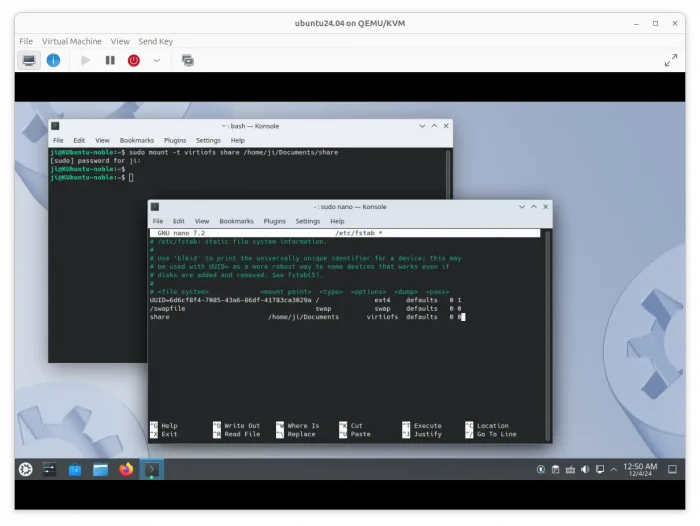The width and height of the screenshot is (700, 526).
Task: Open Plugins menu in bash Konsole window
Action: (x=175, y=140)
